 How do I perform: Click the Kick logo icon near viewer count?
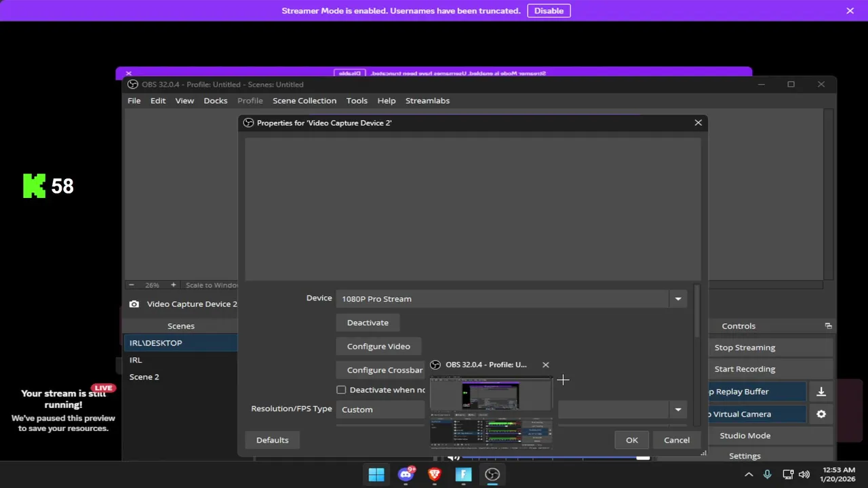pos(35,186)
